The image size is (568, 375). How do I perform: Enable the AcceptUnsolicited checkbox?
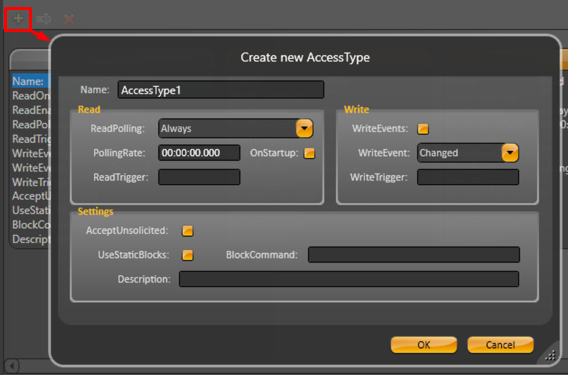coord(187,231)
